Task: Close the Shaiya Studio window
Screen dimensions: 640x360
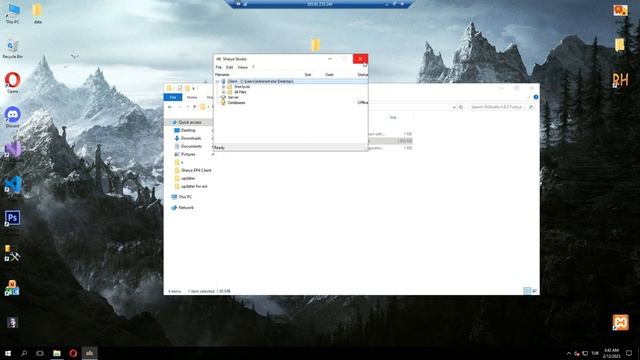Action: click(x=360, y=59)
